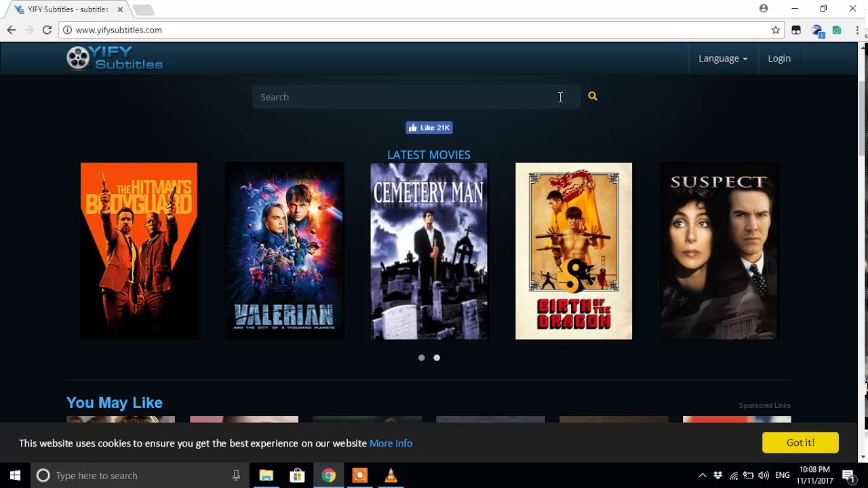Expand the Language dropdown
This screenshot has height=488, width=868.
[723, 58]
